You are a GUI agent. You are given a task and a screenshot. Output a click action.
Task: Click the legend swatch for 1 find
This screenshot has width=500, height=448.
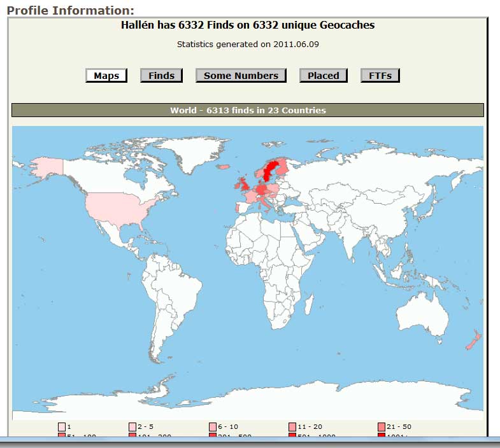point(62,426)
